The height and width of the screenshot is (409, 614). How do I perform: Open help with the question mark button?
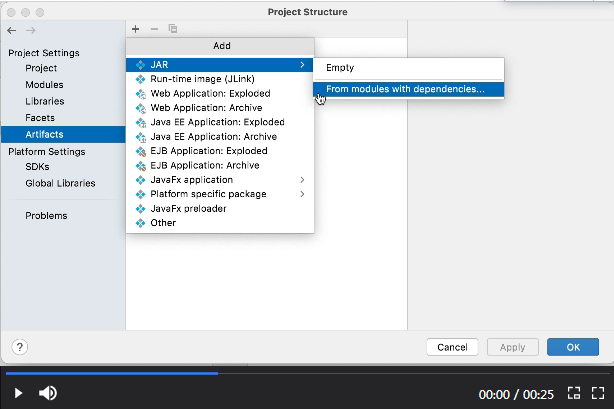point(20,347)
